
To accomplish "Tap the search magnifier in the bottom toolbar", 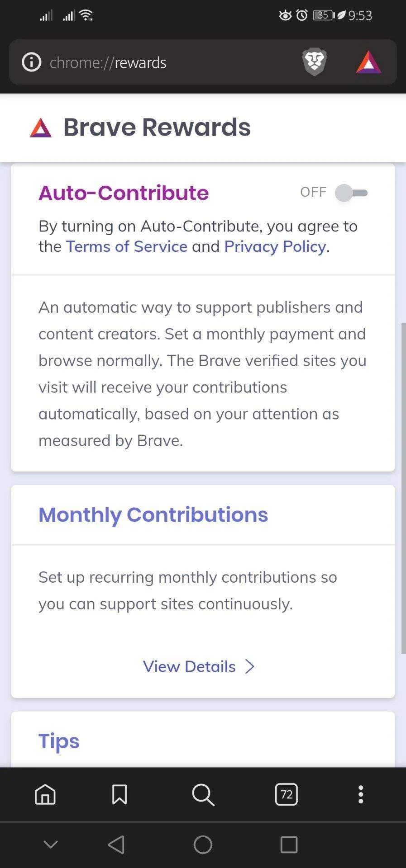I will click(x=203, y=794).
